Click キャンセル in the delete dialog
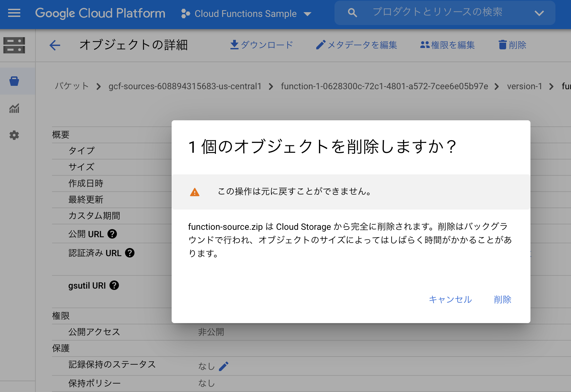571x392 pixels. pos(450,299)
